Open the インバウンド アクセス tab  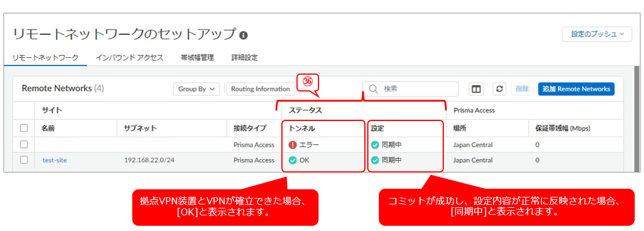click(129, 58)
